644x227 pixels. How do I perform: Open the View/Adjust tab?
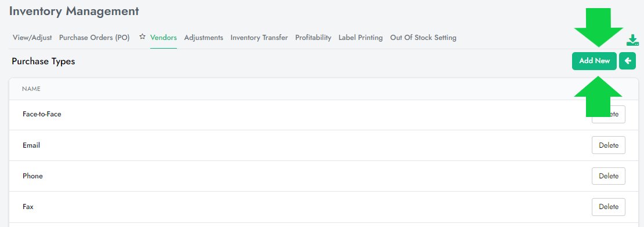coord(32,38)
